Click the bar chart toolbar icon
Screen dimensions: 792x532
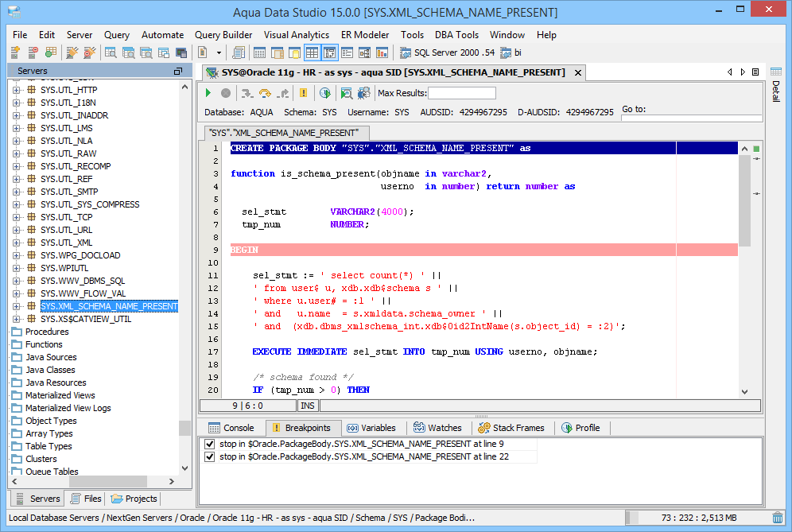pos(382,52)
